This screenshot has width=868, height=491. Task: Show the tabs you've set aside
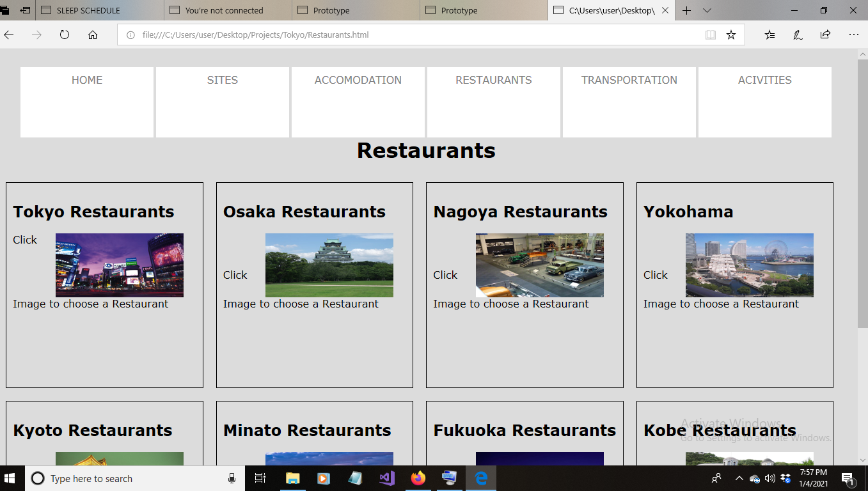[5, 10]
